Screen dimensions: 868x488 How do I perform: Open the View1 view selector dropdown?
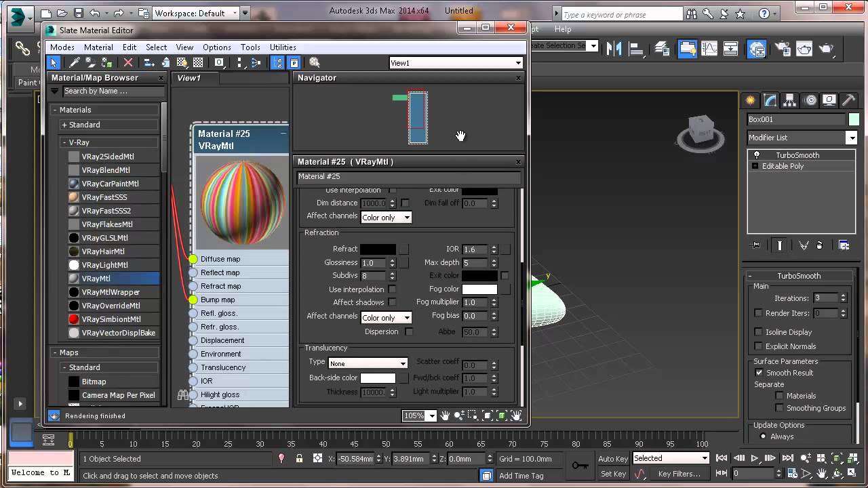pyautogui.click(x=456, y=63)
